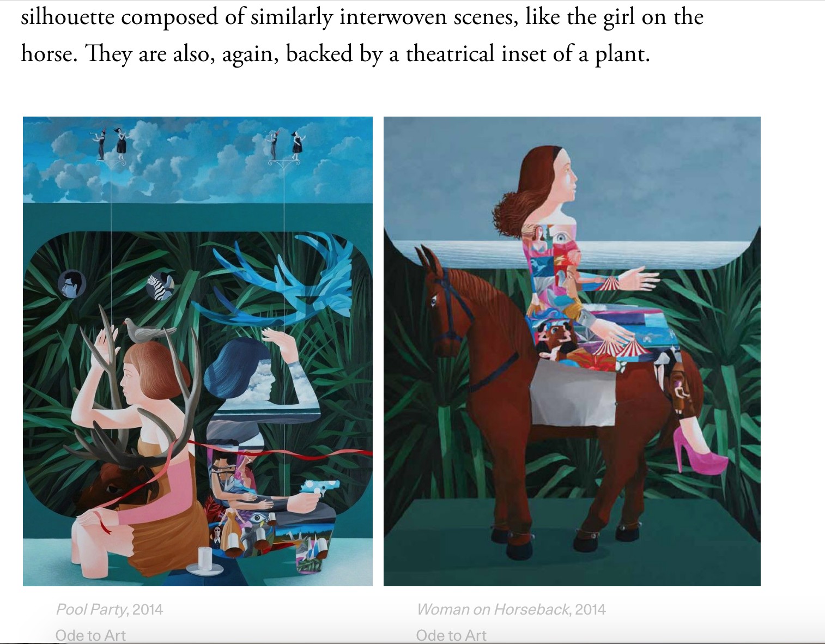Image resolution: width=825 pixels, height=644 pixels.
Task: Click the pink high-heel shoe in the painting
Action: (x=700, y=451)
